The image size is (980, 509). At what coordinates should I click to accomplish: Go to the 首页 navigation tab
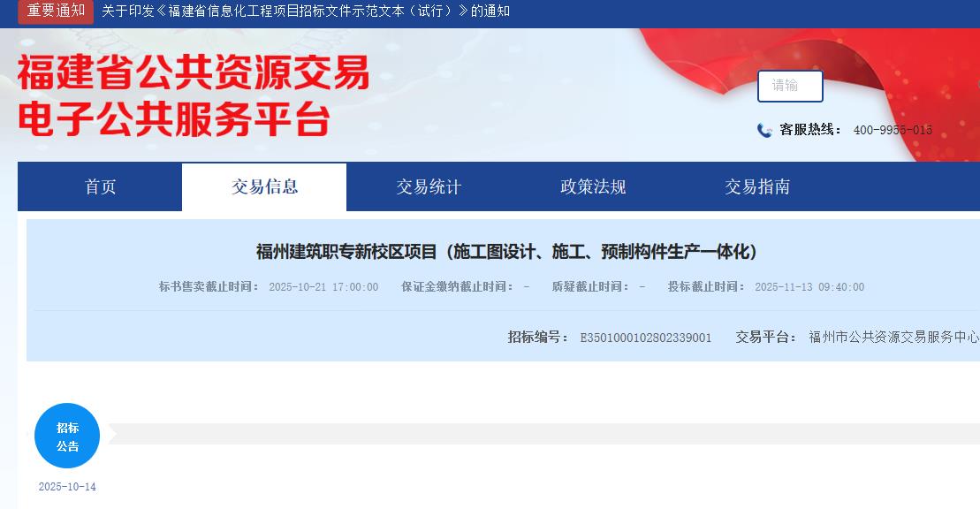(x=100, y=186)
